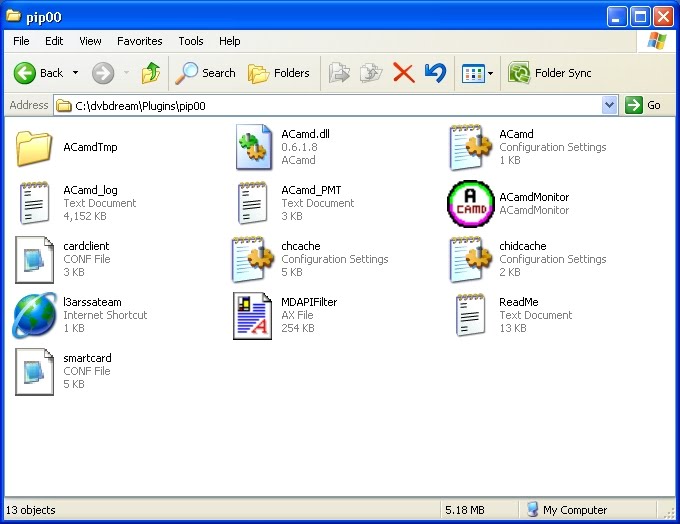Click the smartcard file name
Screen dimensions: 680x524
87,358
